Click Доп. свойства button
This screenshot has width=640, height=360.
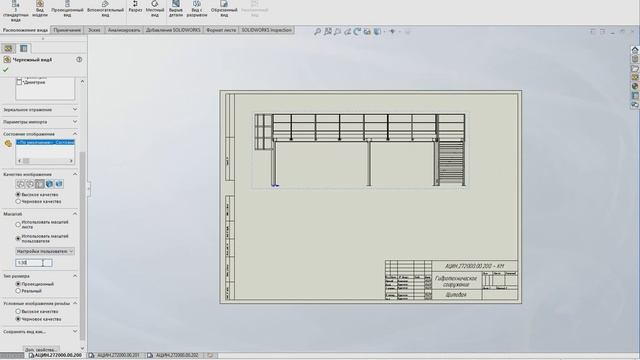point(42,350)
